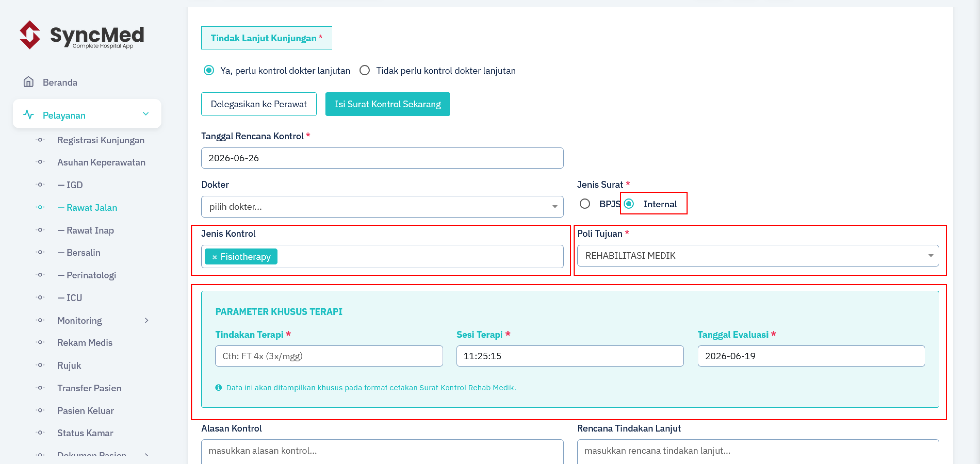
Task: Collapse the Pelayanan menu chevron
Action: [146, 114]
